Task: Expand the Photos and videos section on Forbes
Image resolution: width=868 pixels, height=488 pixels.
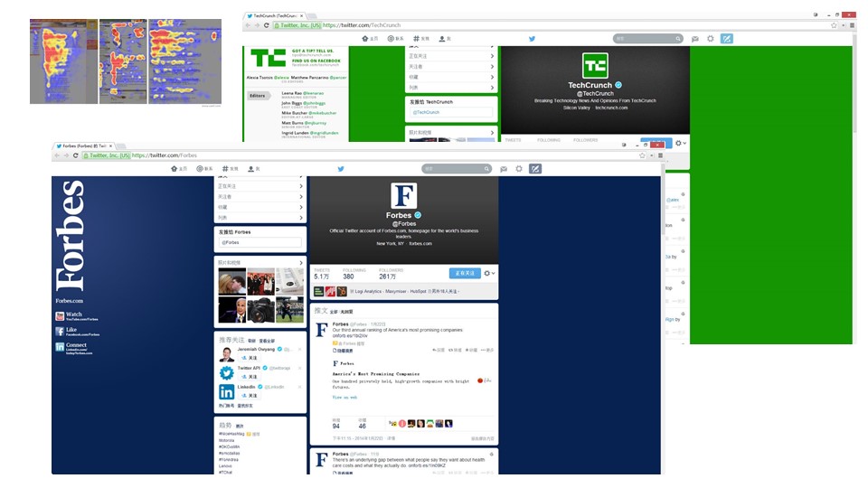Action: click(x=260, y=262)
